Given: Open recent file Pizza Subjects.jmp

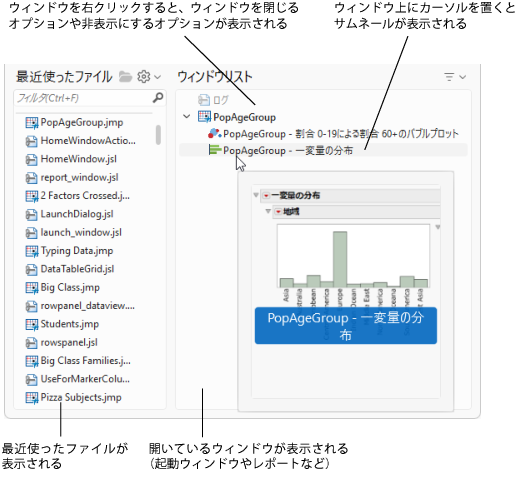Looking at the screenshot, I should click(81, 397).
